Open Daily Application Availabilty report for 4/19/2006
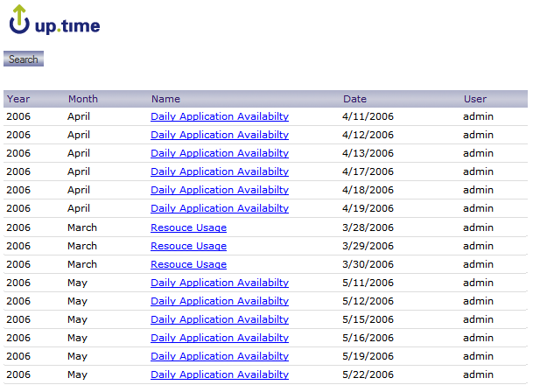The height and width of the screenshot is (392, 533). tap(220, 208)
